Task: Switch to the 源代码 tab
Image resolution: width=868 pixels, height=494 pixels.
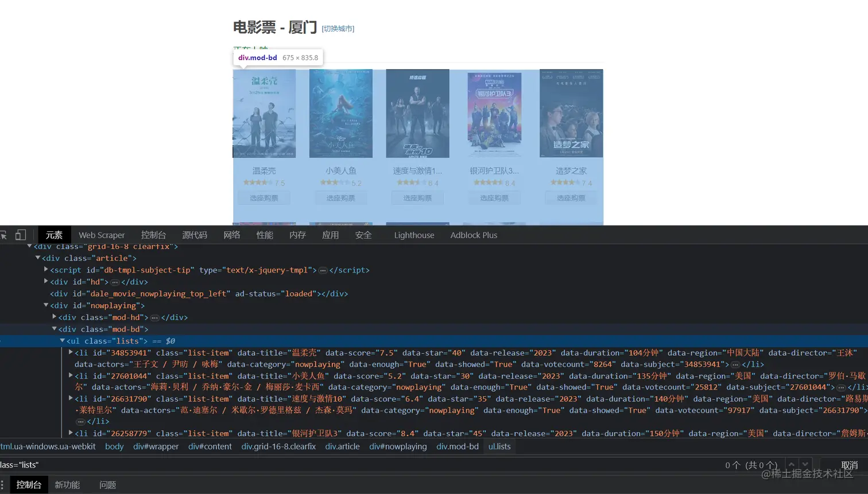Action: pos(195,235)
